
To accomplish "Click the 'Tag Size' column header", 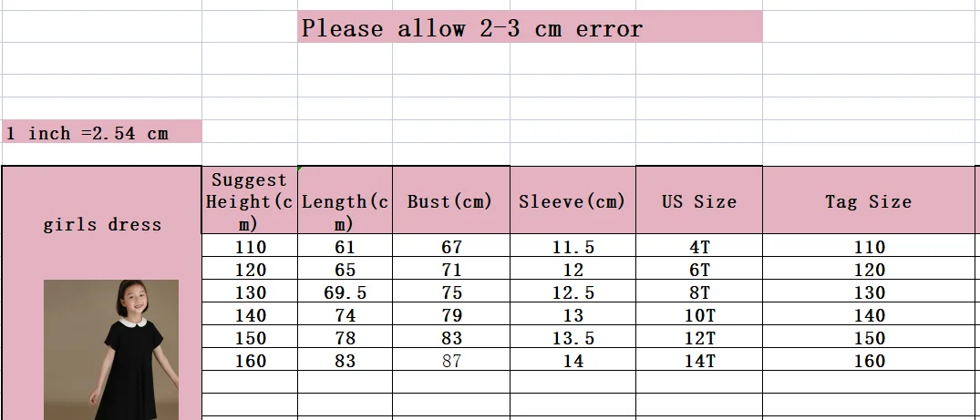I will coord(869,201).
